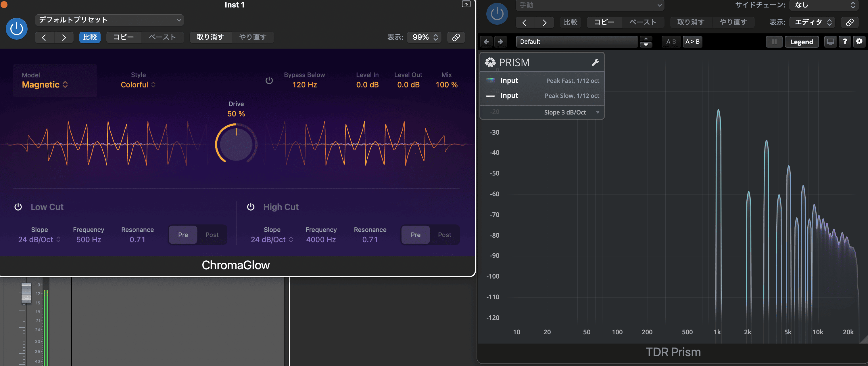Image resolution: width=868 pixels, height=366 pixels.
Task: Toggle the Bypass Below power icon
Action: pos(269,80)
